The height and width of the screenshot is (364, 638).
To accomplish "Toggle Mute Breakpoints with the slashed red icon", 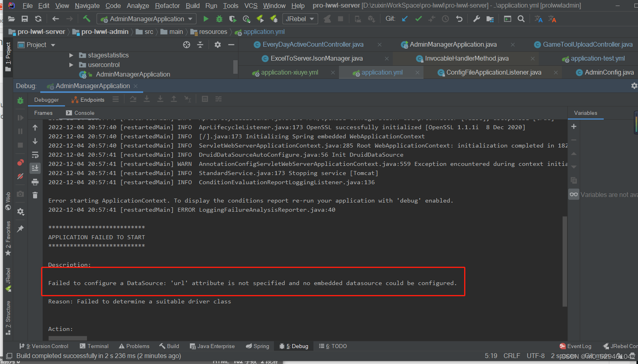I will tap(20, 176).
